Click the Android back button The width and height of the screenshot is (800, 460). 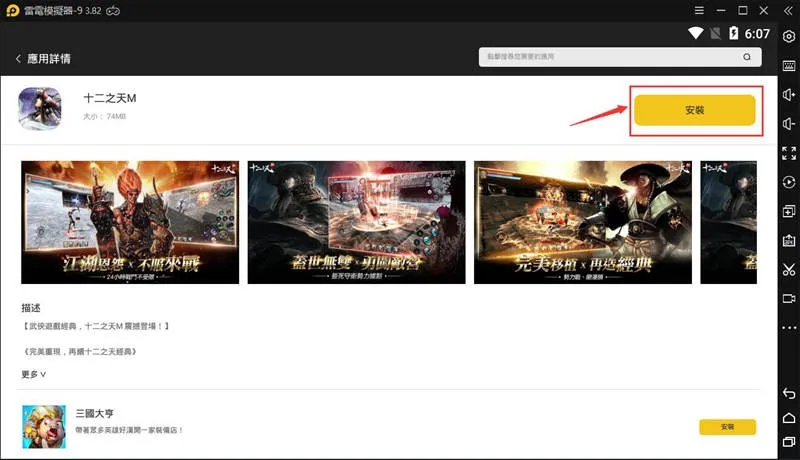tap(789, 393)
